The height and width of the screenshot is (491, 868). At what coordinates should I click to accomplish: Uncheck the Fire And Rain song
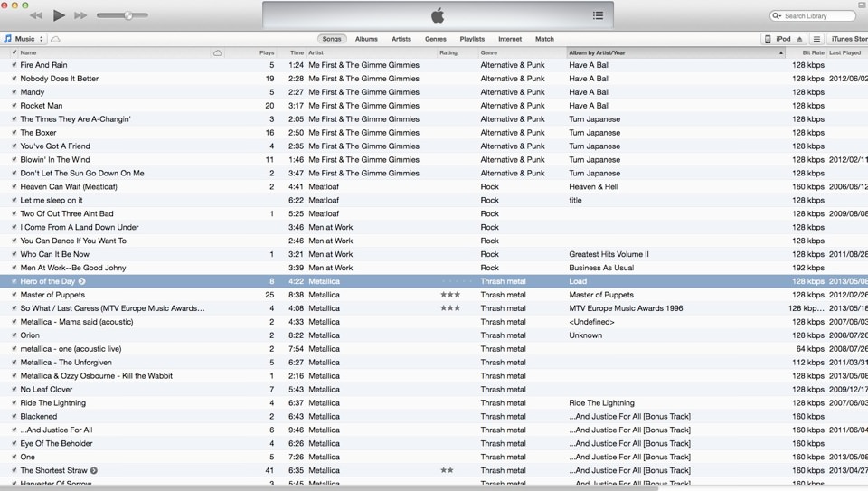pyautogui.click(x=14, y=65)
